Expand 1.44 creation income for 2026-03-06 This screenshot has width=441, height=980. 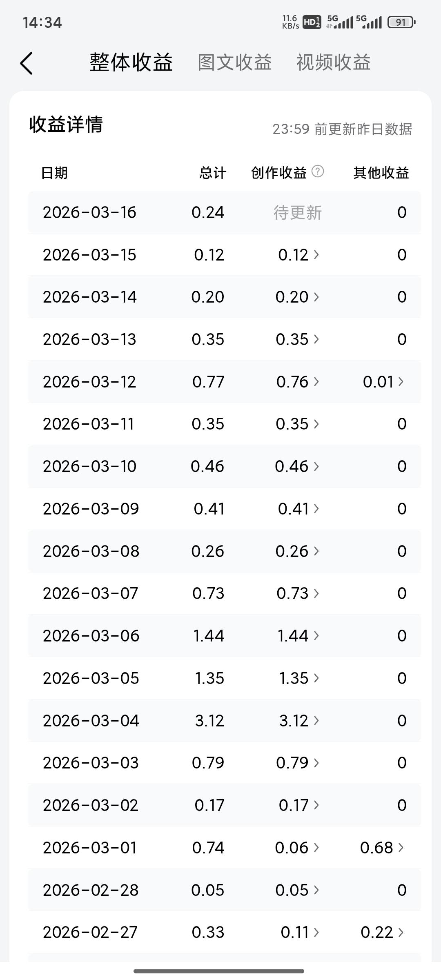298,636
